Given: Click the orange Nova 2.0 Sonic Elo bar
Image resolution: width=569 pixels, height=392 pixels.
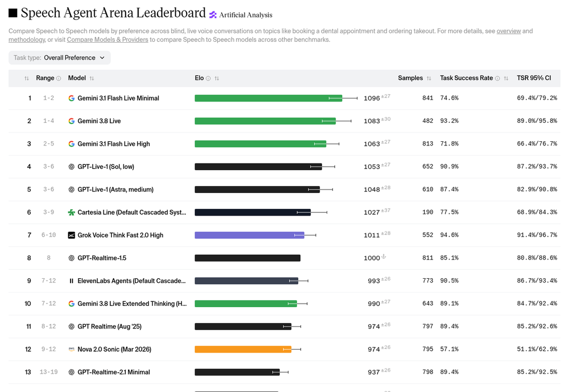Looking at the screenshot, I should click(x=243, y=349).
